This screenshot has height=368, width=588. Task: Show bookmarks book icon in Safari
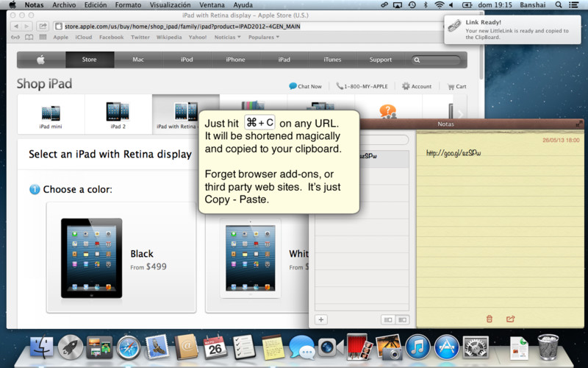click(29, 38)
